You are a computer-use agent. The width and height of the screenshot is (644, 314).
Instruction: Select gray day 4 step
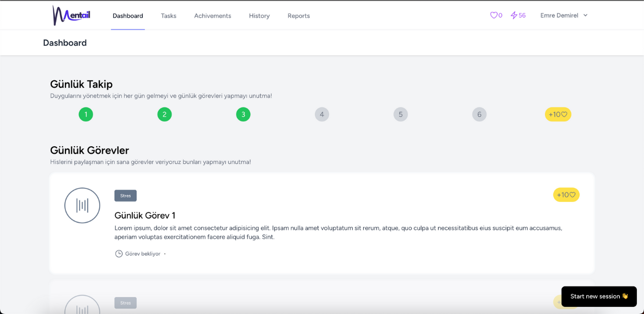pos(322,115)
